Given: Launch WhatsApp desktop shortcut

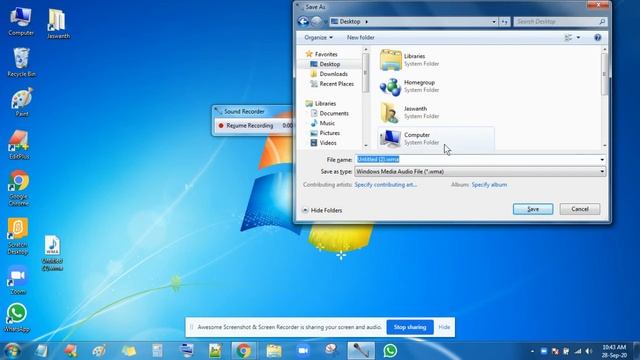Looking at the screenshot, I should click(x=17, y=318).
